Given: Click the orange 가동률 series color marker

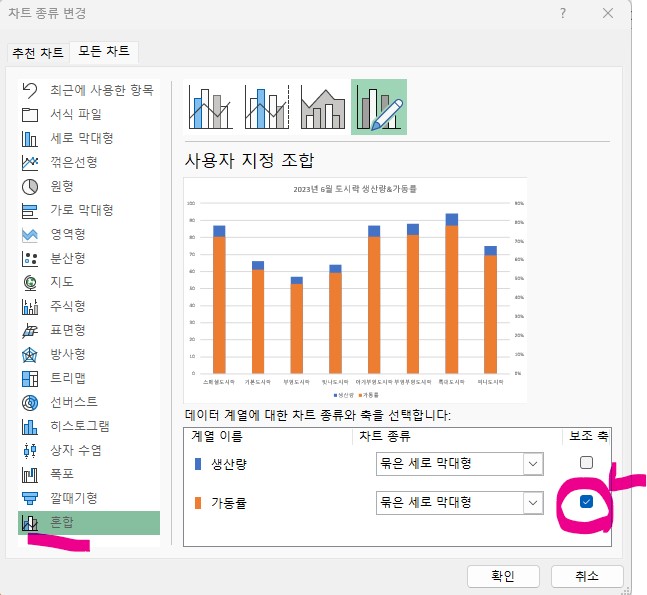Looking at the screenshot, I should pyautogui.click(x=198, y=503).
